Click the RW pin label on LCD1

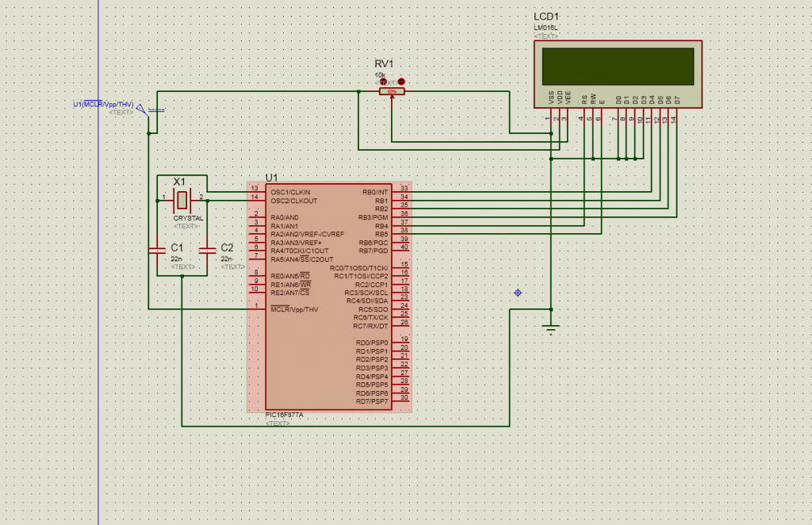coord(593,99)
